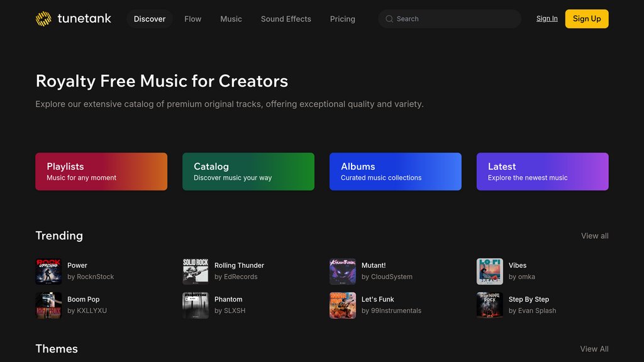Open the Step By Step artwork
Image resolution: width=644 pixels, height=362 pixels.
pyautogui.click(x=490, y=305)
